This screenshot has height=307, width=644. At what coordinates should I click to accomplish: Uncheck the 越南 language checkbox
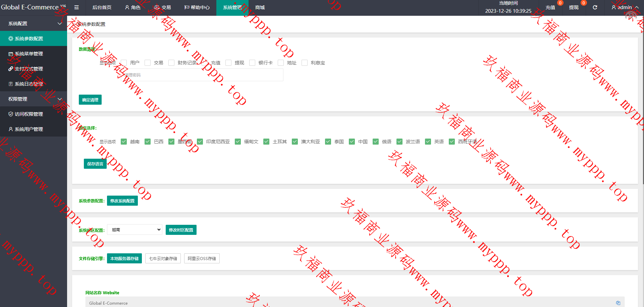124,142
